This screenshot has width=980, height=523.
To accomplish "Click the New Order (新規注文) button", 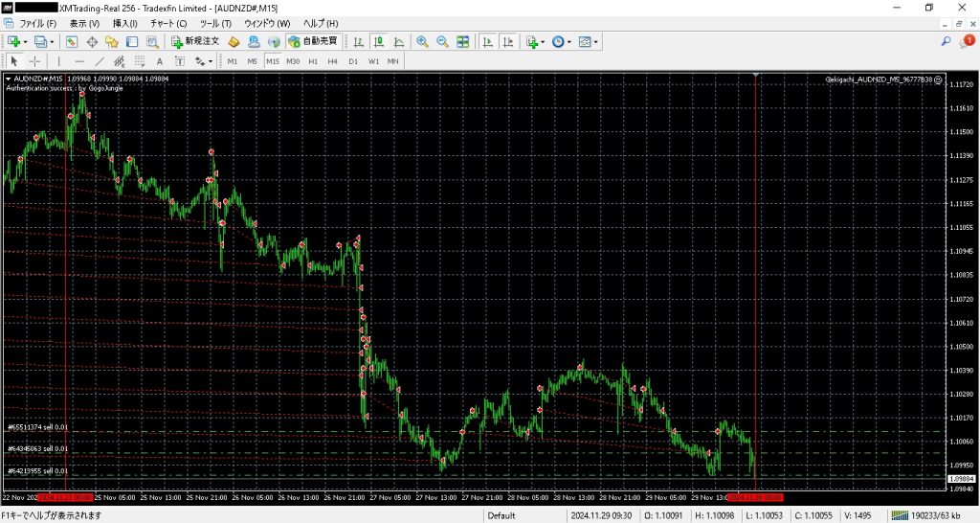I will click(195, 41).
